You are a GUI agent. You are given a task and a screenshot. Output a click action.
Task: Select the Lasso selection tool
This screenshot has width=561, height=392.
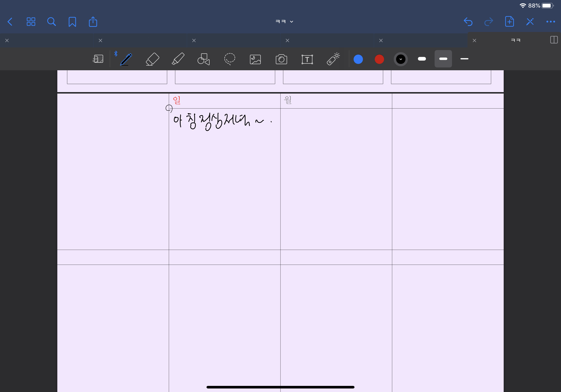230,59
